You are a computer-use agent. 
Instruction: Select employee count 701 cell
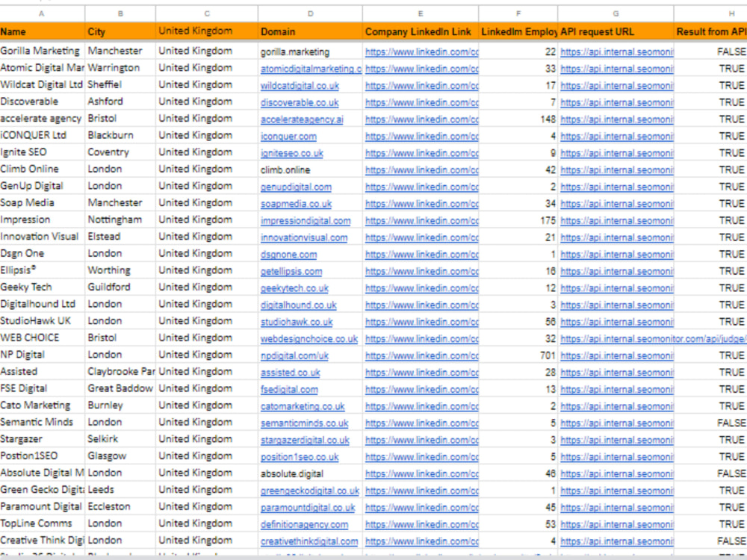[x=518, y=355]
